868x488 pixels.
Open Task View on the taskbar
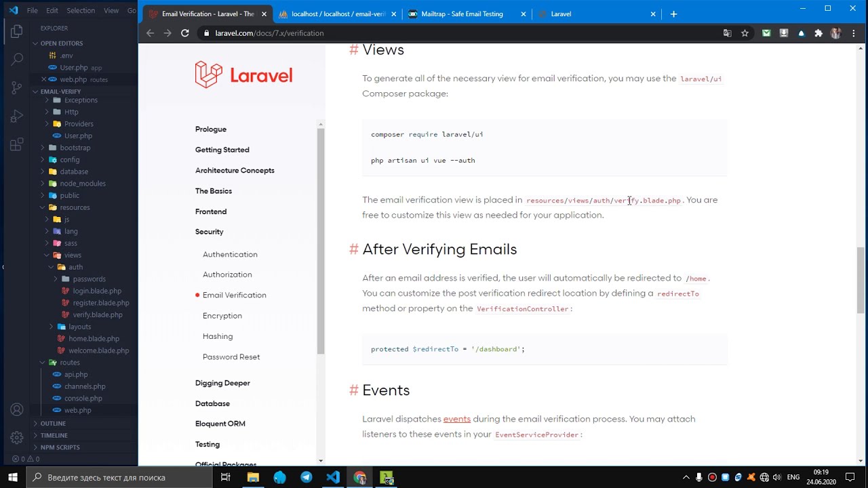(x=225, y=477)
